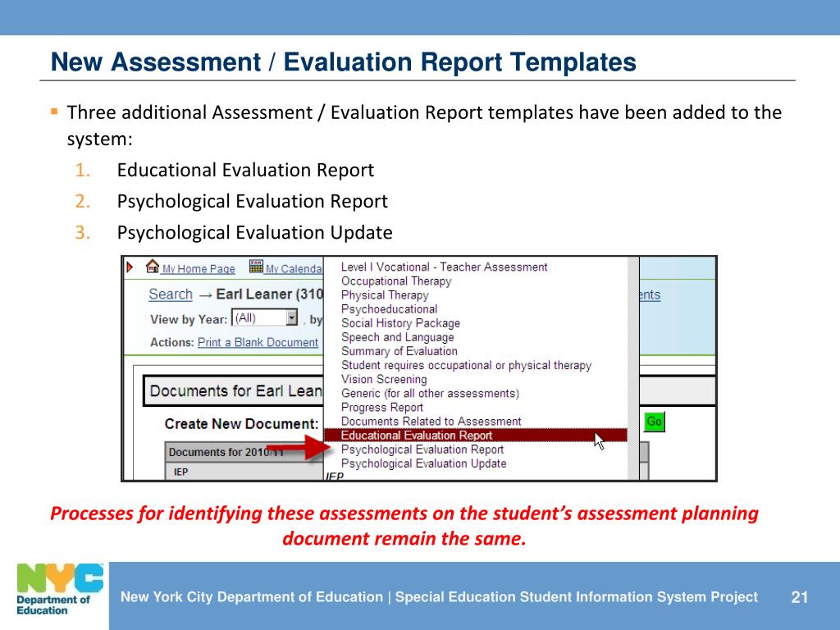
Task: Select Psychological Evaluation Update option
Action: coord(423,463)
